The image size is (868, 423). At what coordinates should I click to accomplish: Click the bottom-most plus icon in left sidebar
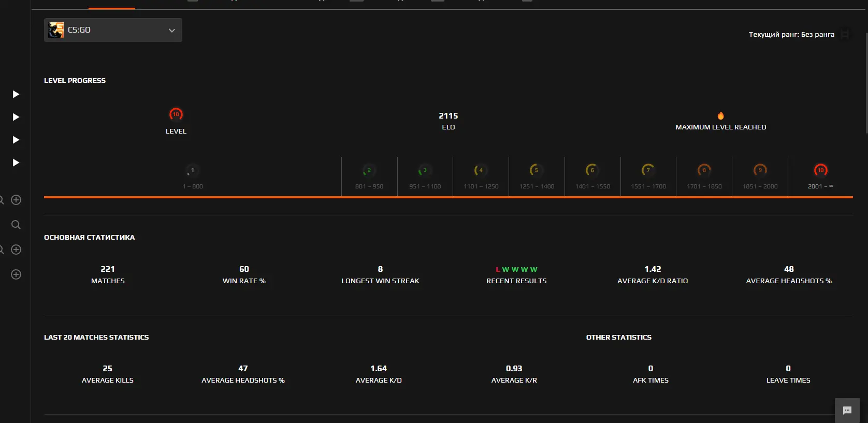coord(16,274)
